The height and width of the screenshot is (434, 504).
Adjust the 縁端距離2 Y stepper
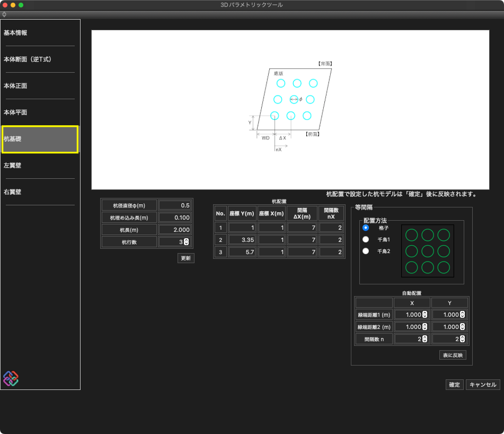[x=462, y=327]
